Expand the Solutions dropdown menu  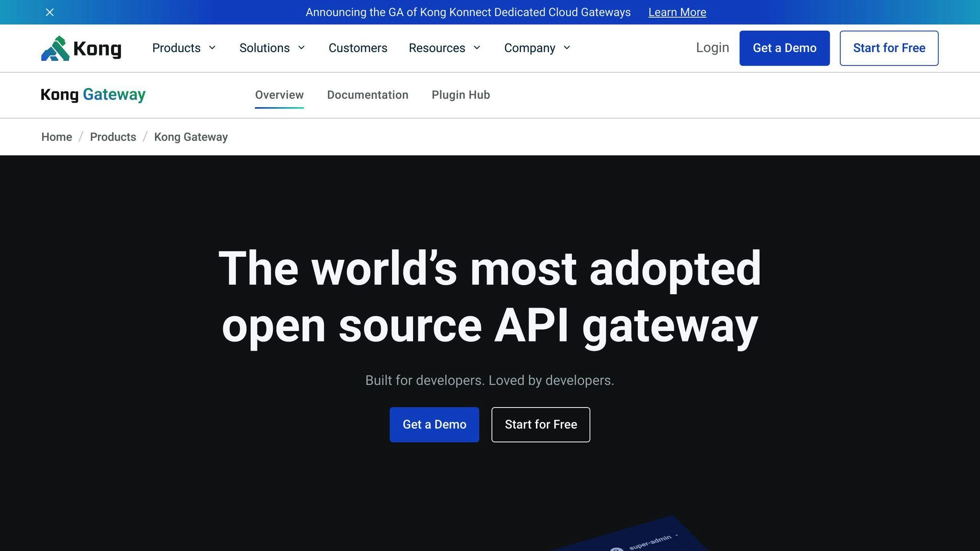[x=272, y=48]
